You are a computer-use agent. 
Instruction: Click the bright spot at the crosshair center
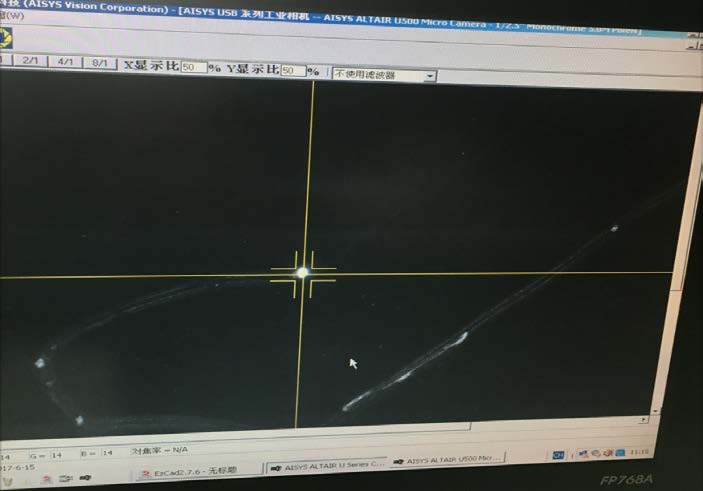point(302,272)
